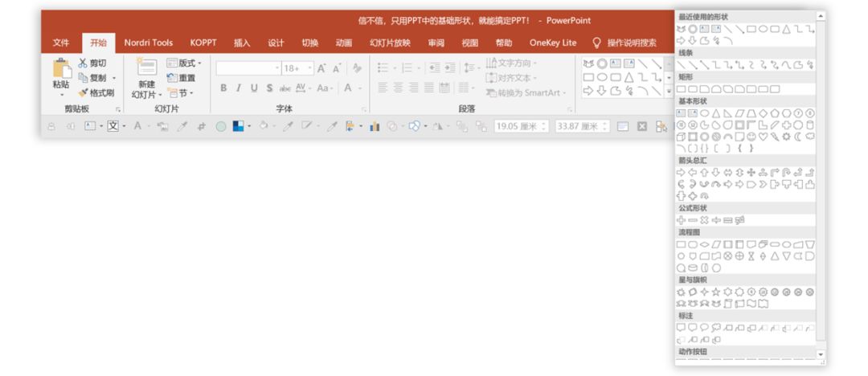Open Text Direction (文字方向) dropdown
Image resolution: width=868 pixels, height=376 pixels.
pyautogui.click(x=512, y=63)
